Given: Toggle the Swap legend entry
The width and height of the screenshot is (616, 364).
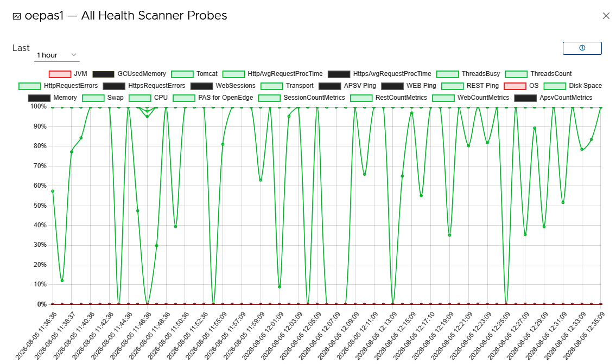Looking at the screenshot, I should click(x=103, y=98).
